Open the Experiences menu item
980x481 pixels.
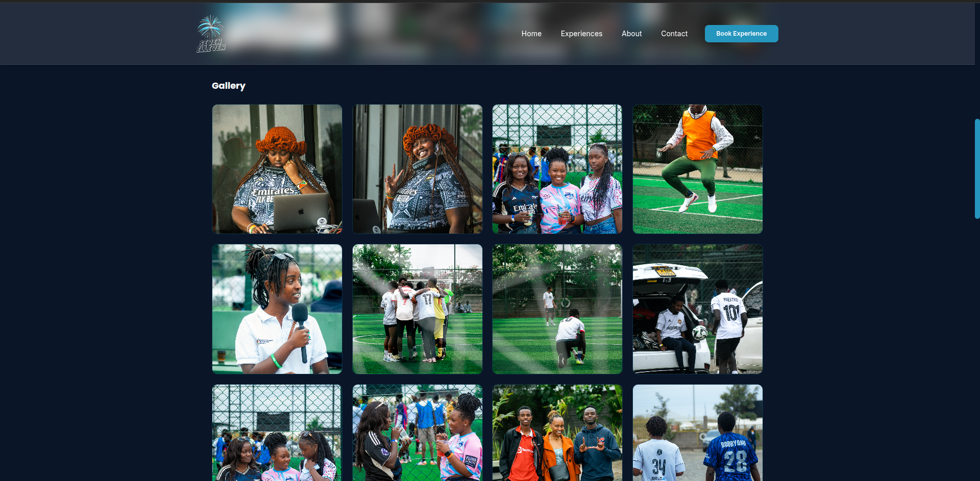pos(581,34)
